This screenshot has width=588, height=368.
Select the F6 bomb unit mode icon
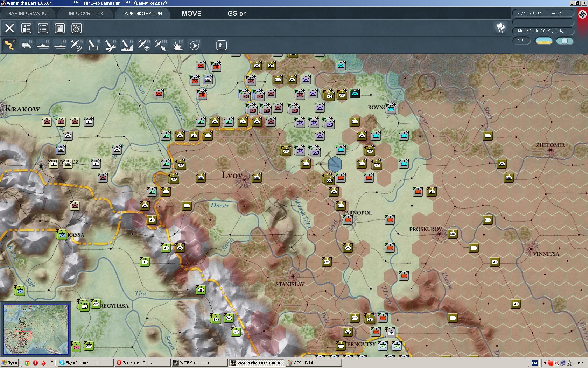coord(93,45)
